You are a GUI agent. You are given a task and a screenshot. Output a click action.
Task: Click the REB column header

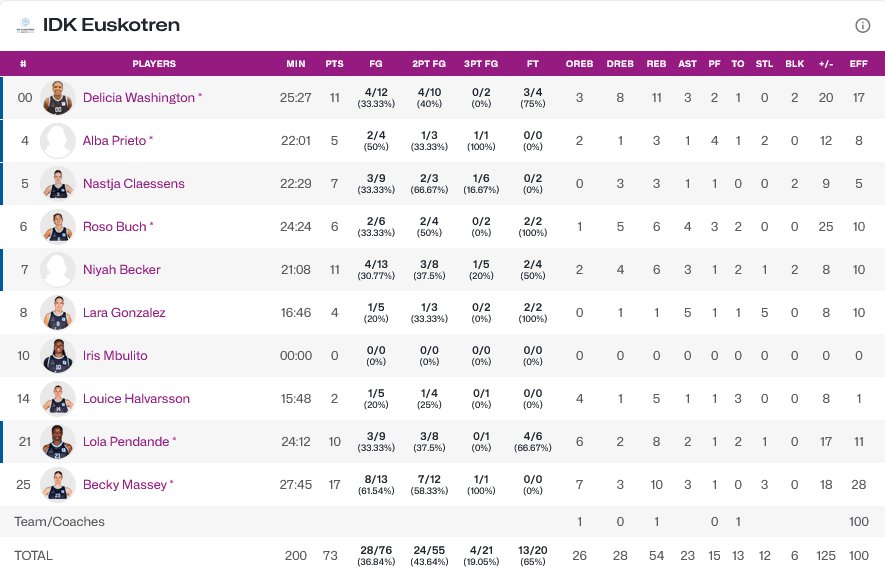point(656,64)
